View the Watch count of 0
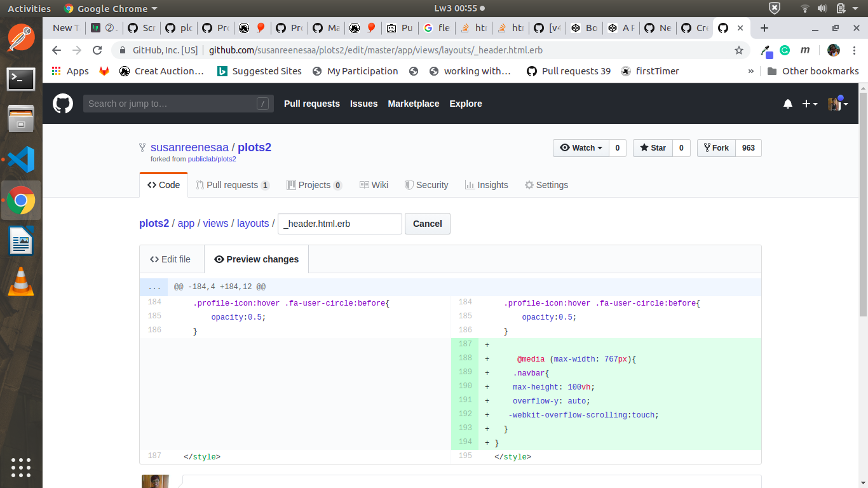 [x=617, y=148]
